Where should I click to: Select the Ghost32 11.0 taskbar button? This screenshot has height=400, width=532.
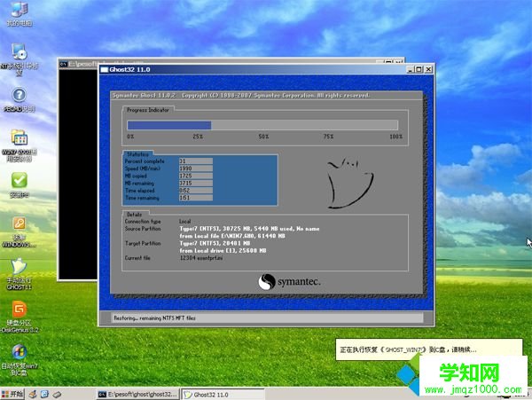click(x=223, y=395)
